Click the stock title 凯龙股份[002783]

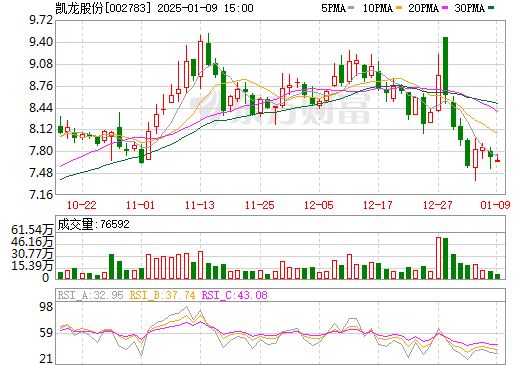tap(104, 8)
